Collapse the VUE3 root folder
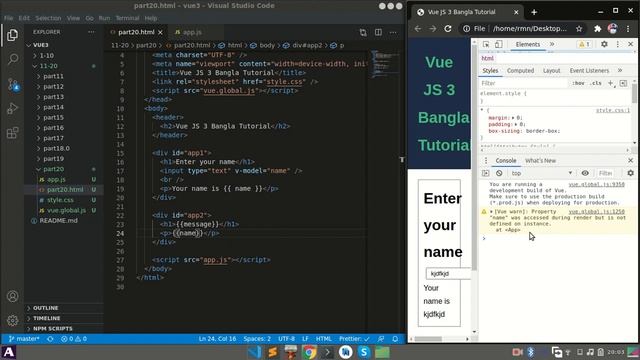Viewport: 640px width, 360px height. pyautogui.click(x=40, y=45)
